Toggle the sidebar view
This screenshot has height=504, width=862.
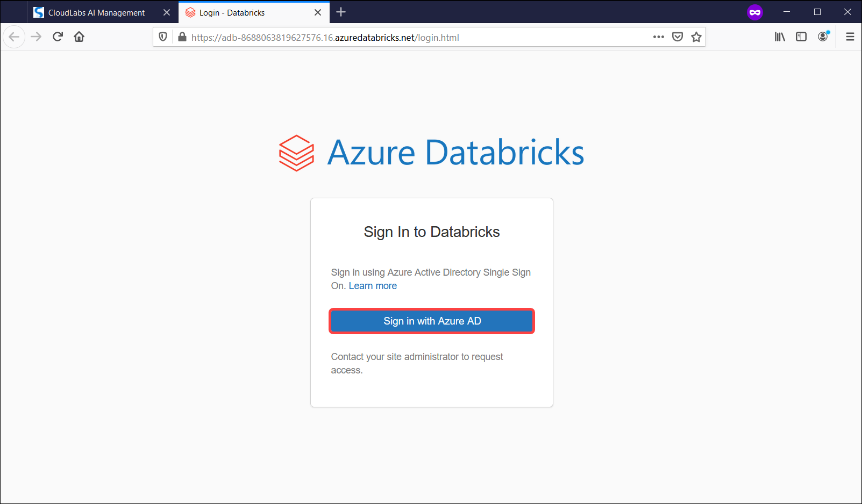801,37
